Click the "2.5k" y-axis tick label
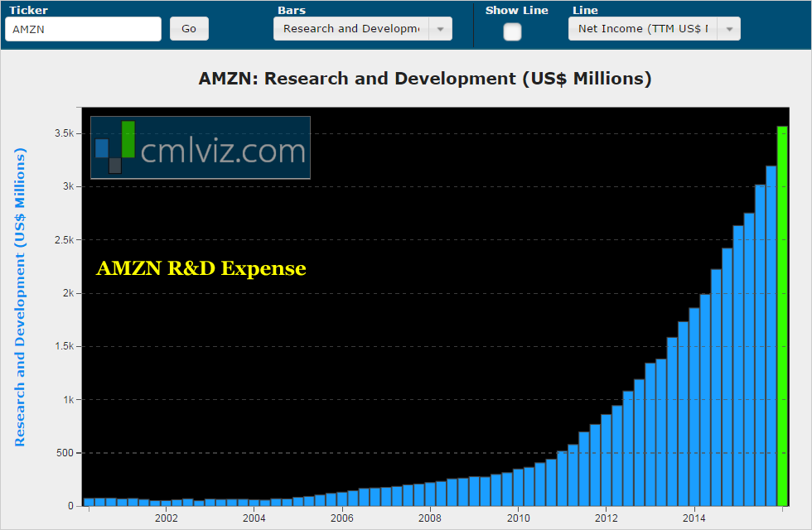Screen dimensions: 812x530 coord(65,239)
